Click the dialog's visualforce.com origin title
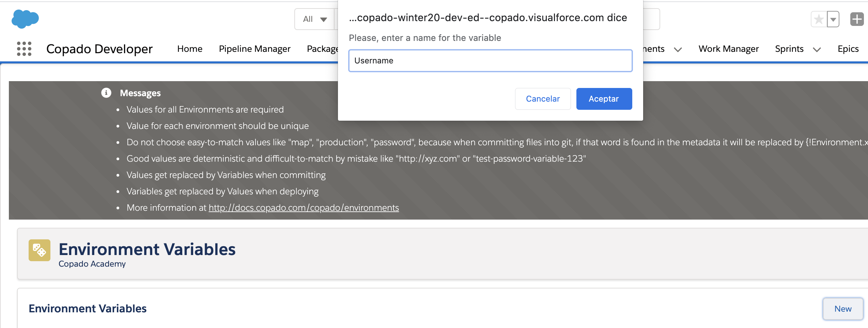The height and width of the screenshot is (328, 868). [488, 18]
